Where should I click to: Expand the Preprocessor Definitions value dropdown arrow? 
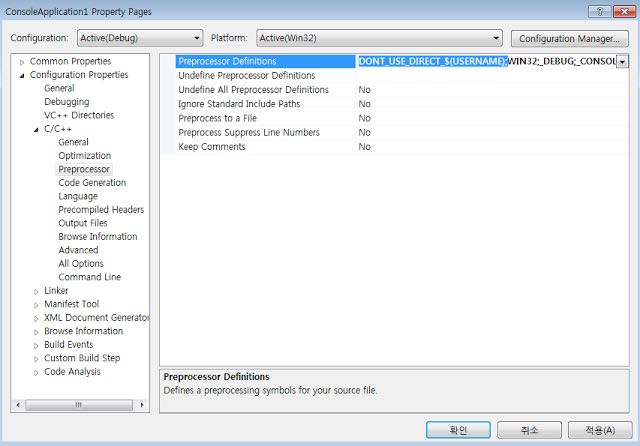point(622,62)
